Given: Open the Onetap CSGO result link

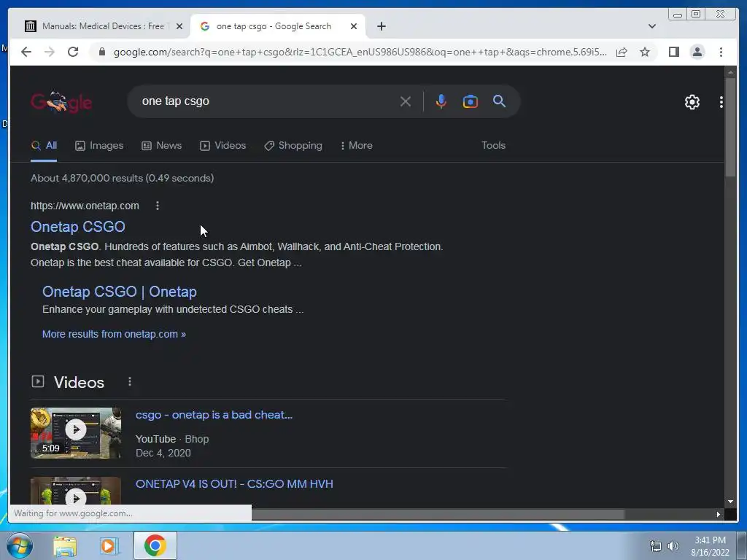Looking at the screenshot, I should coord(77,227).
